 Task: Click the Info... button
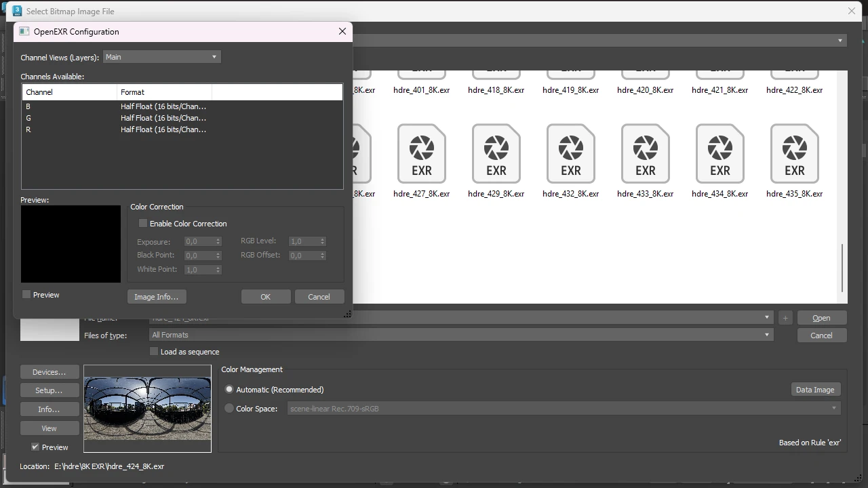[50, 409]
